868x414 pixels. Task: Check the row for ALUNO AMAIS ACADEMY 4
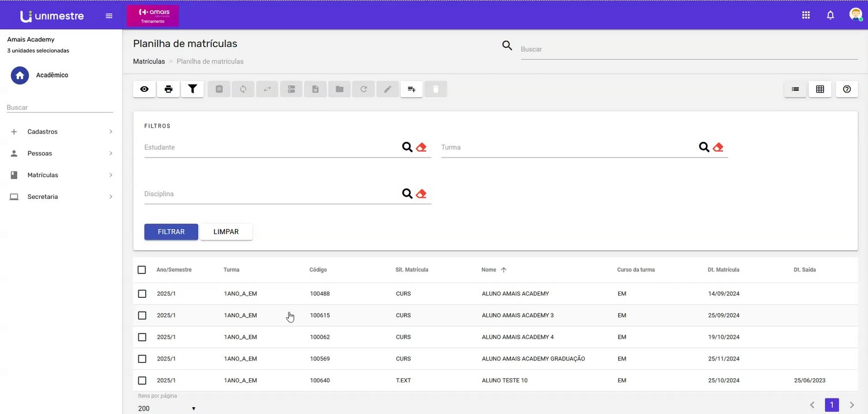point(142,337)
